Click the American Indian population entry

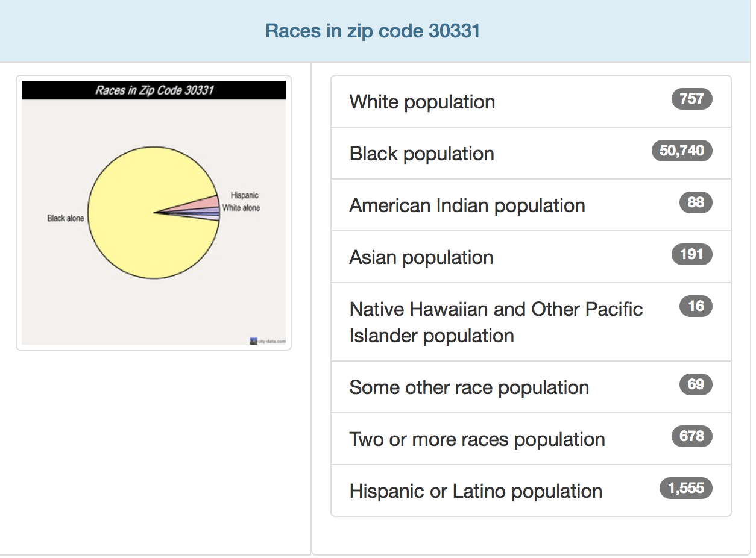pos(467,205)
